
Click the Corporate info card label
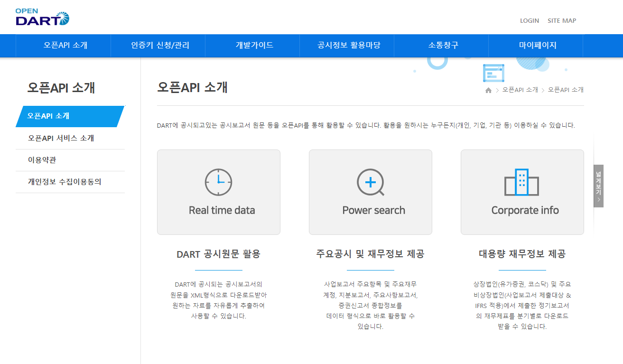[525, 210]
